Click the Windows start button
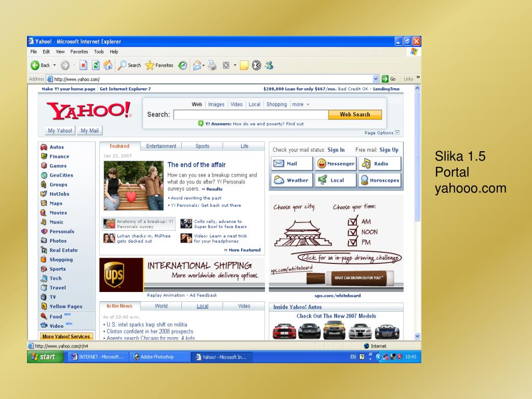Viewport: 532px width, 399px height. tap(46, 357)
